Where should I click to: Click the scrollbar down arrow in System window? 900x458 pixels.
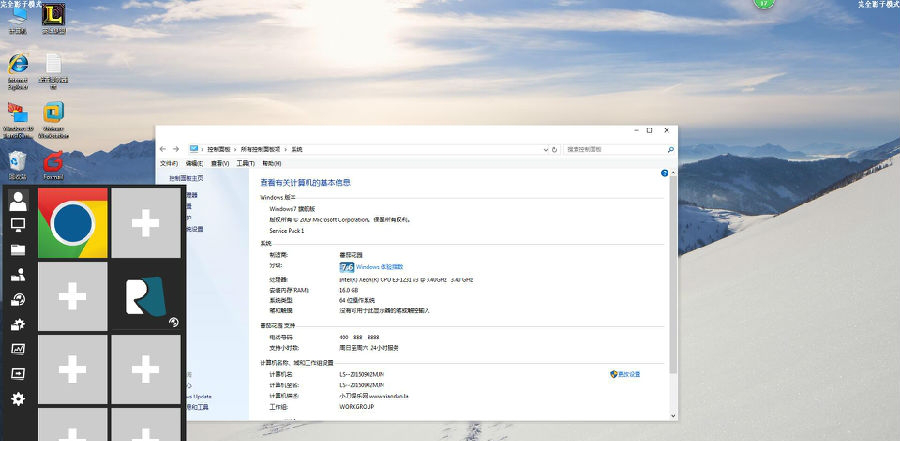pyautogui.click(x=673, y=416)
